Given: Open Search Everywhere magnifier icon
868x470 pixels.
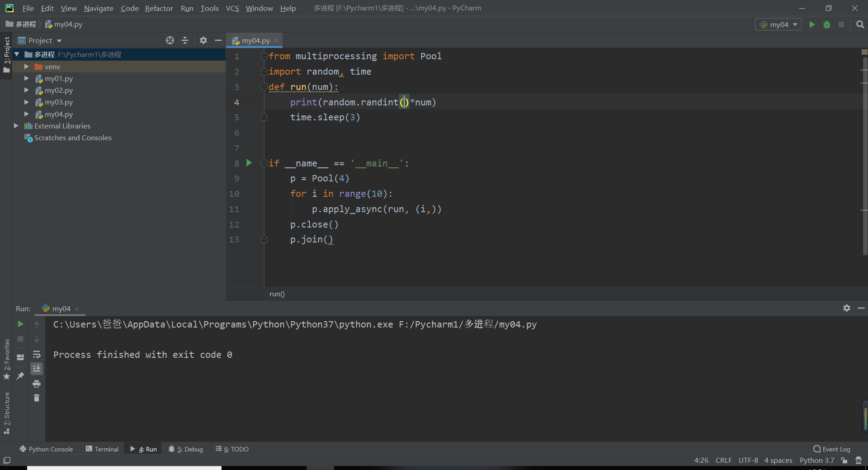Looking at the screenshot, I should [x=860, y=24].
